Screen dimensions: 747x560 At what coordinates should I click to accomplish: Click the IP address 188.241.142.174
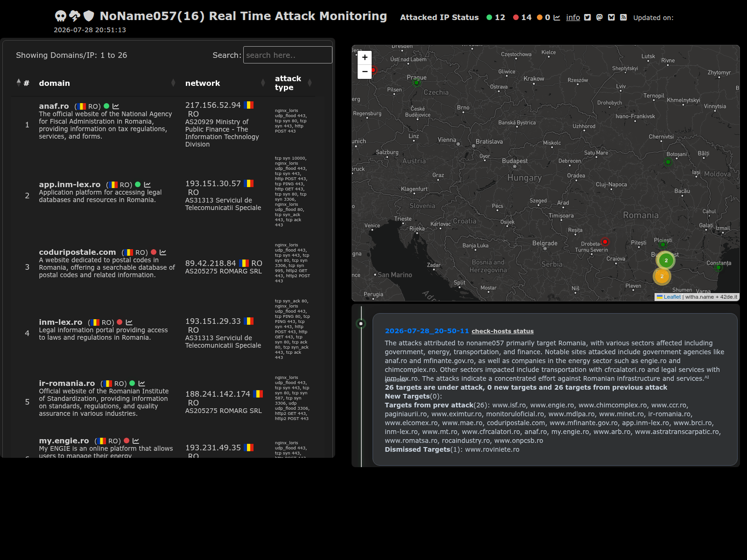click(218, 394)
